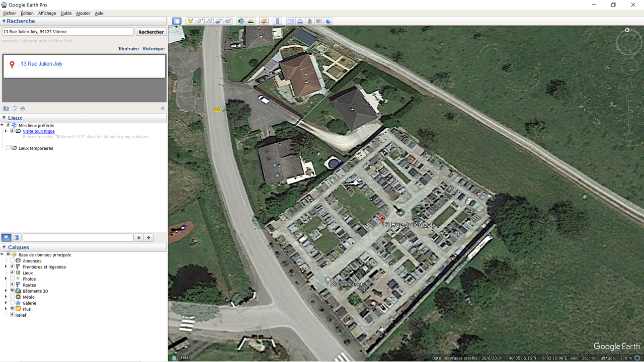Image resolution: width=644 pixels, height=362 pixels.
Task: Click the blue globe icon in the toolbar
Action: coord(329,21)
